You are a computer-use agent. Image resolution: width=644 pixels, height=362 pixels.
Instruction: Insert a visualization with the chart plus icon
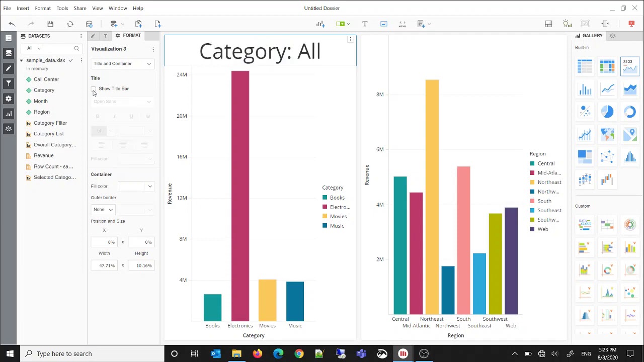(320, 24)
